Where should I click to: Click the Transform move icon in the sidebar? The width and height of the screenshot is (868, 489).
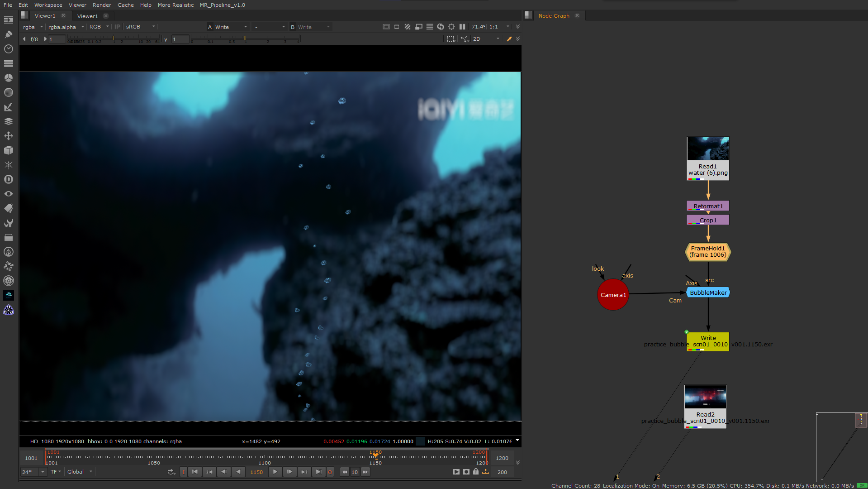coord(9,136)
